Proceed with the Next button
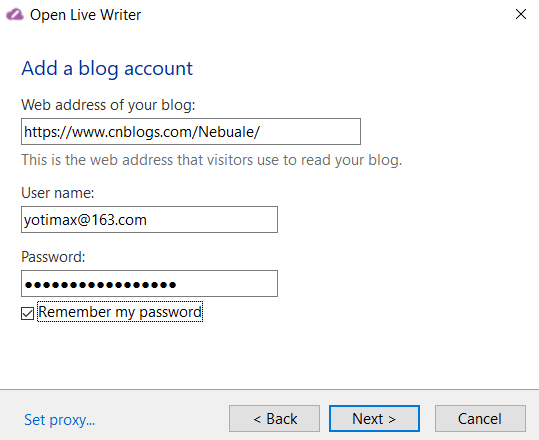The image size is (539, 440). tap(374, 418)
